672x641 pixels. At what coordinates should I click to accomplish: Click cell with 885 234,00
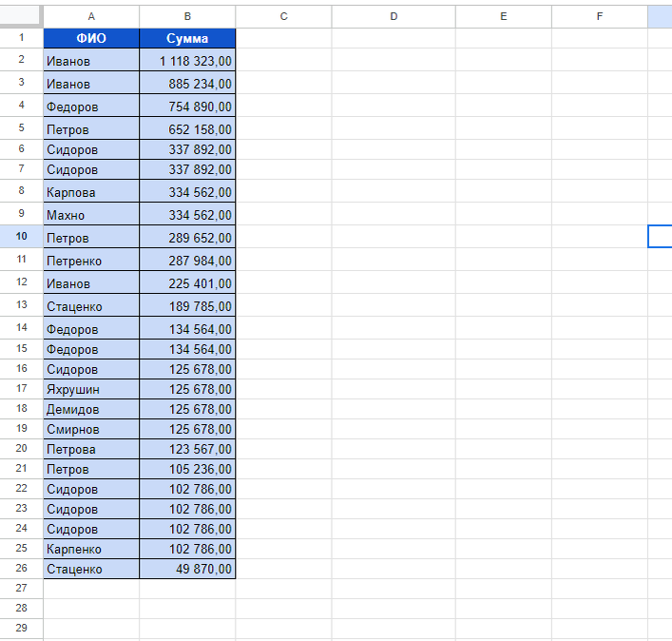187,83
